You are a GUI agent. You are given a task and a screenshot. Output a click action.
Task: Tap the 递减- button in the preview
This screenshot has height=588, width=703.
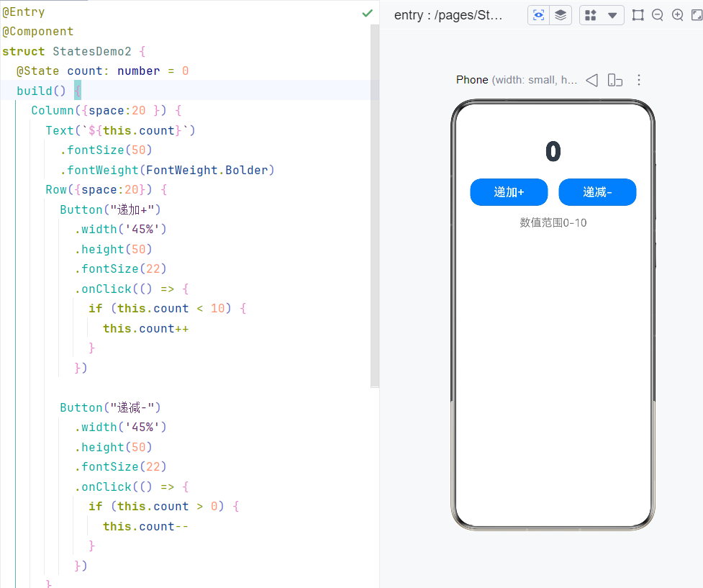pyautogui.click(x=597, y=192)
